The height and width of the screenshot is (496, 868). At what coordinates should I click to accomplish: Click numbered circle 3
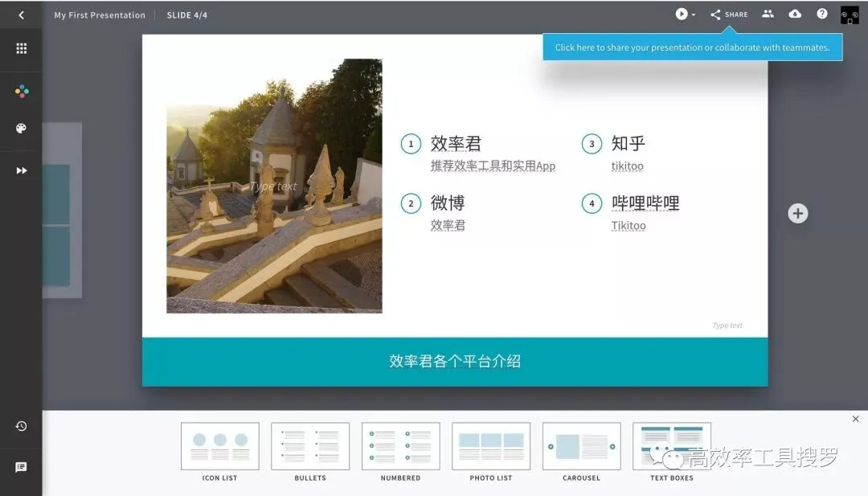click(592, 144)
